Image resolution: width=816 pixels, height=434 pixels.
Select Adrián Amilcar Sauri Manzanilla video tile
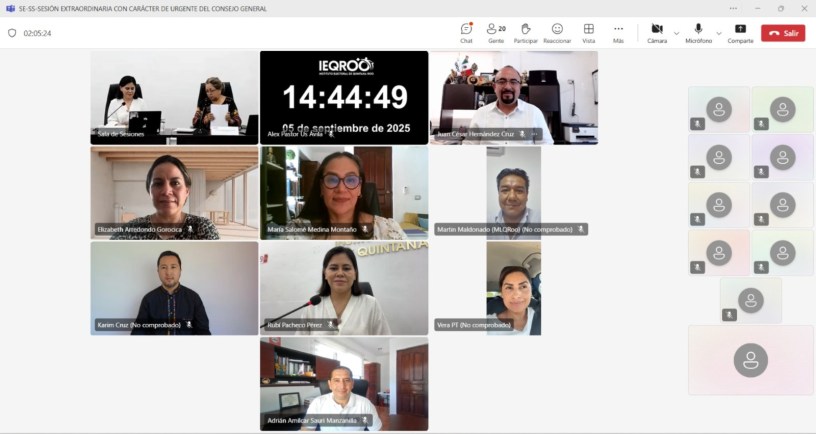[344, 383]
